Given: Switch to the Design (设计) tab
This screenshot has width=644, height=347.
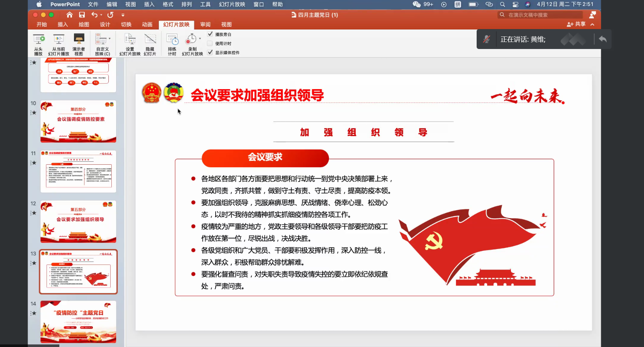Looking at the screenshot, I should 105,24.
